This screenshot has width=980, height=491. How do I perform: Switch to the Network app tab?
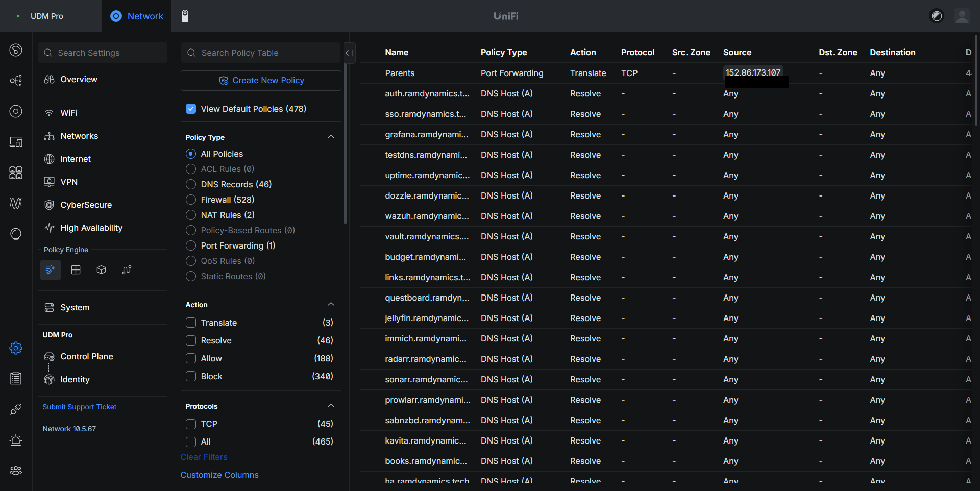click(x=137, y=16)
